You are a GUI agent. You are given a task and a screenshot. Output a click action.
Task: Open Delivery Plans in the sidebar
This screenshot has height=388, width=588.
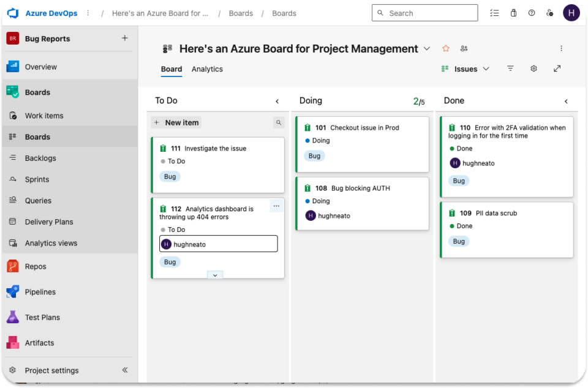[x=49, y=222]
